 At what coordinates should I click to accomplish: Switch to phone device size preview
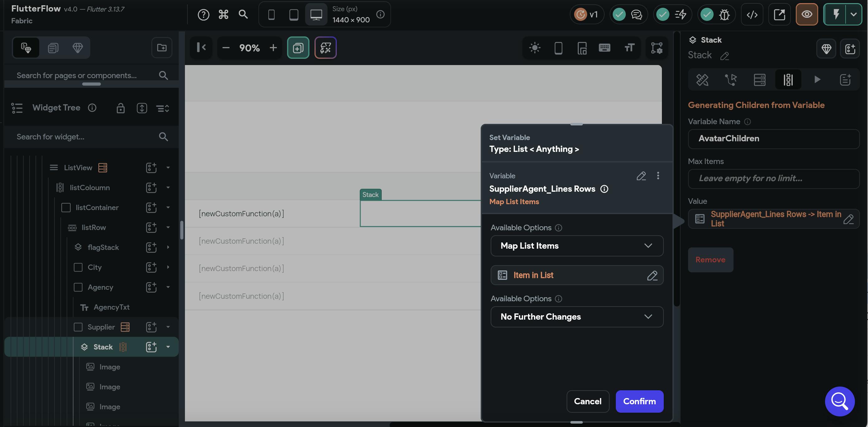tap(271, 15)
